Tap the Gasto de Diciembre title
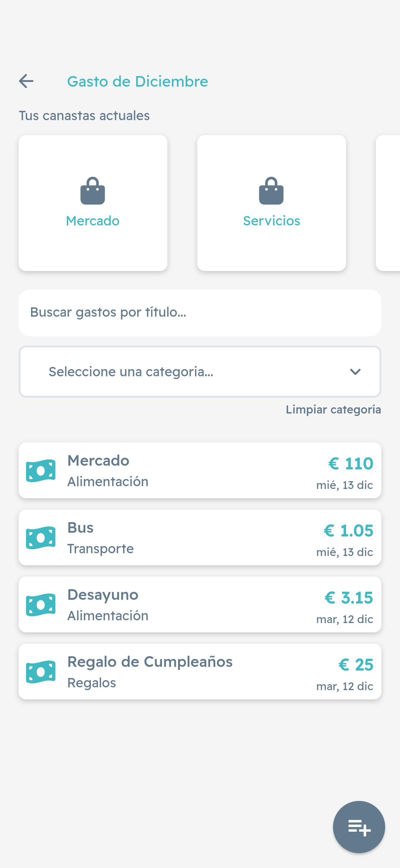 (x=137, y=82)
